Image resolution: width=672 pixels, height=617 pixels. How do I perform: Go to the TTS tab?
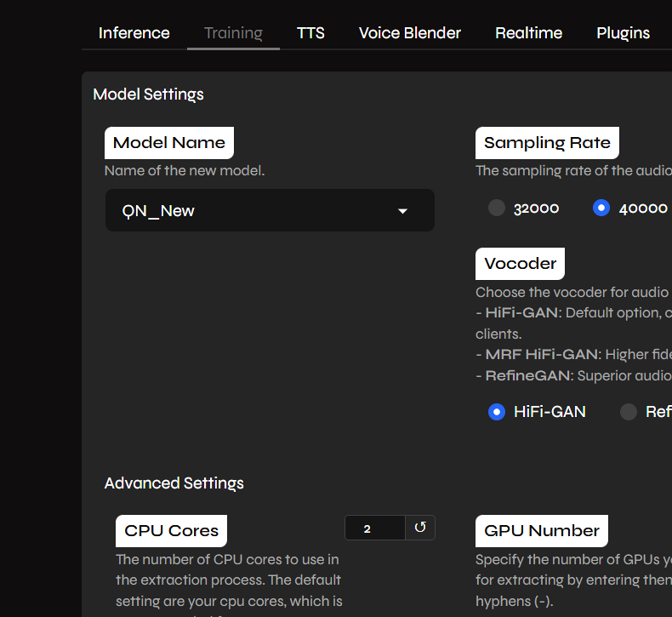[310, 33]
